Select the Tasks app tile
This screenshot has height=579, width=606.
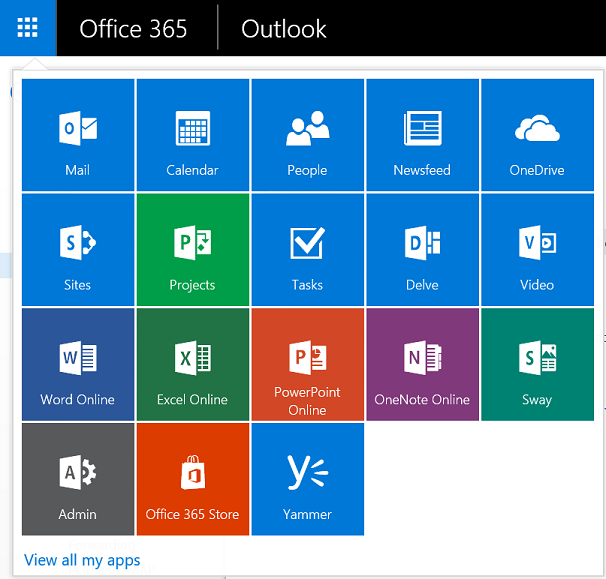click(x=308, y=250)
